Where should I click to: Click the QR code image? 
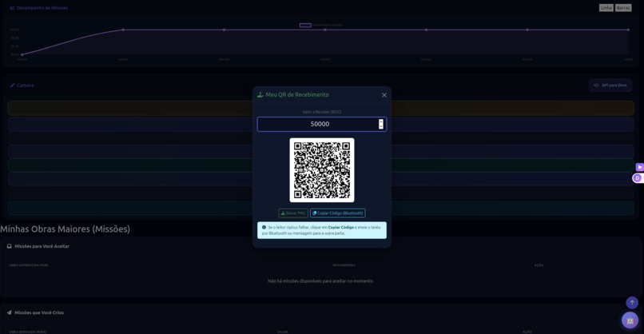click(x=322, y=170)
